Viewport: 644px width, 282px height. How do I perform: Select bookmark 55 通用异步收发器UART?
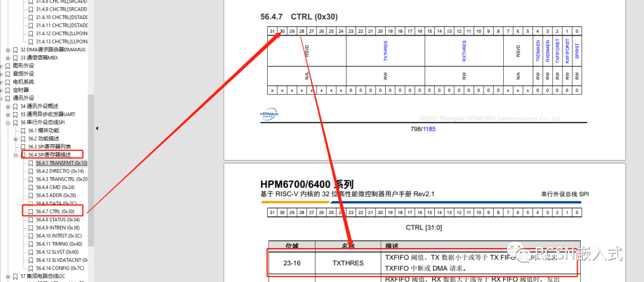[x=48, y=114]
